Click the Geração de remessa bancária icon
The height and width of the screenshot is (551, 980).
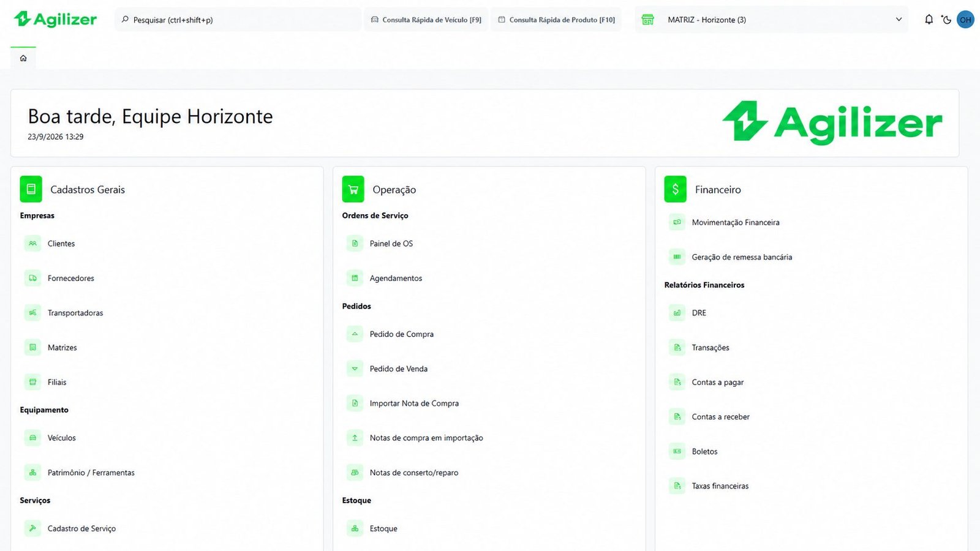[677, 257]
